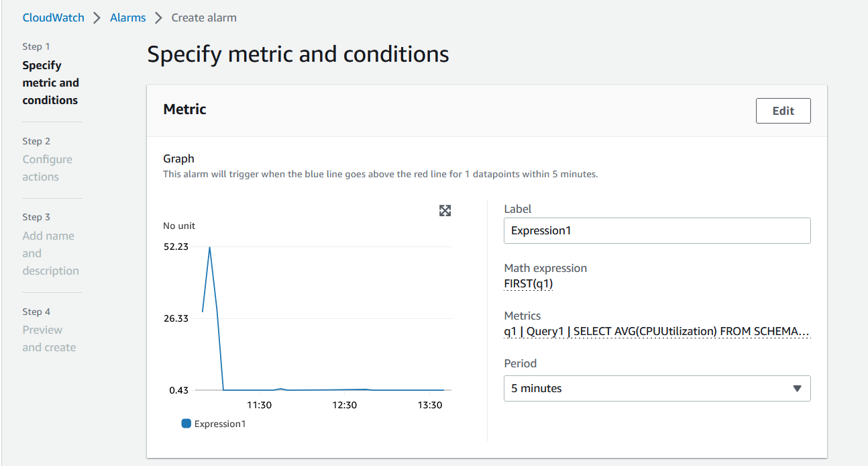
Task: Click the chevron after CloudWatch breadcrumb
Action: 97,18
